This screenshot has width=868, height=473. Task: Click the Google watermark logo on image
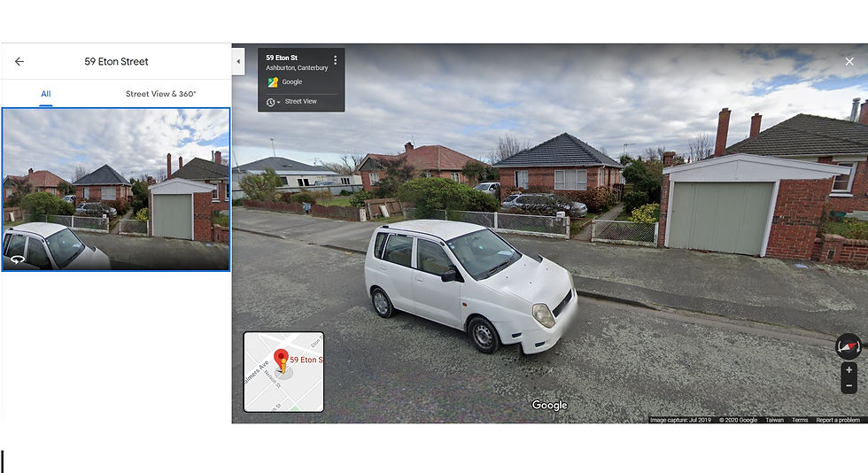549,405
